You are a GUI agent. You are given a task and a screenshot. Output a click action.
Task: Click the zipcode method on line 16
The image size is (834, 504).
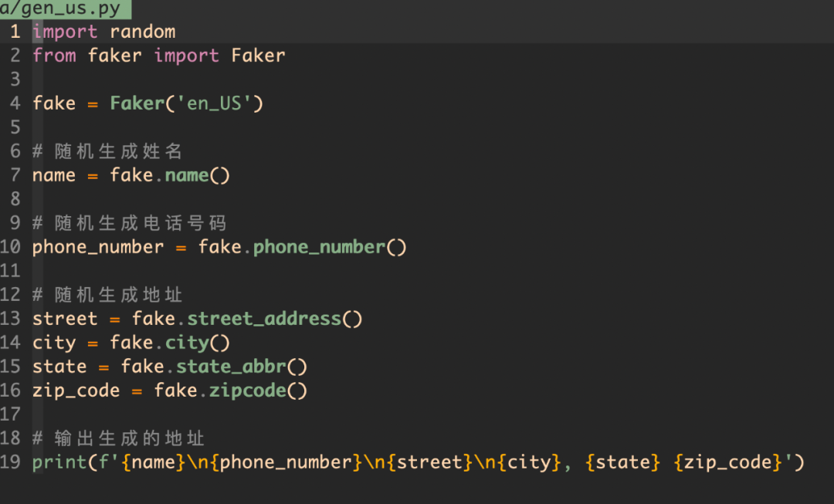click(x=258, y=391)
